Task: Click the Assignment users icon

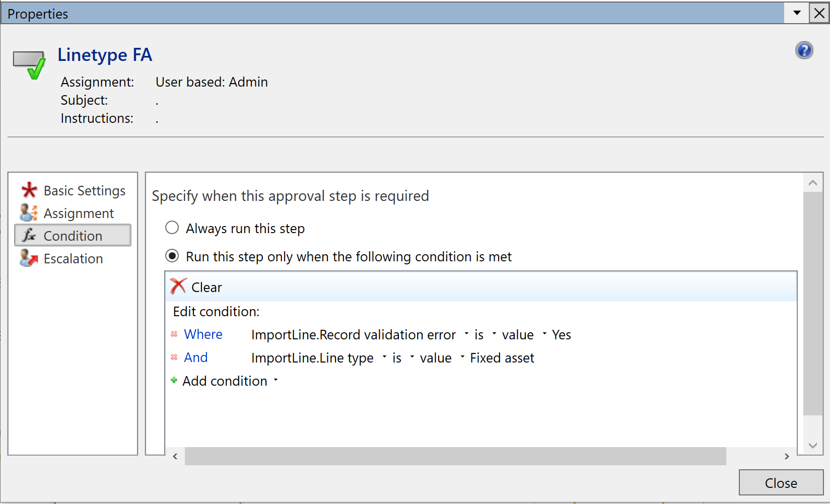Action: (29, 213)
